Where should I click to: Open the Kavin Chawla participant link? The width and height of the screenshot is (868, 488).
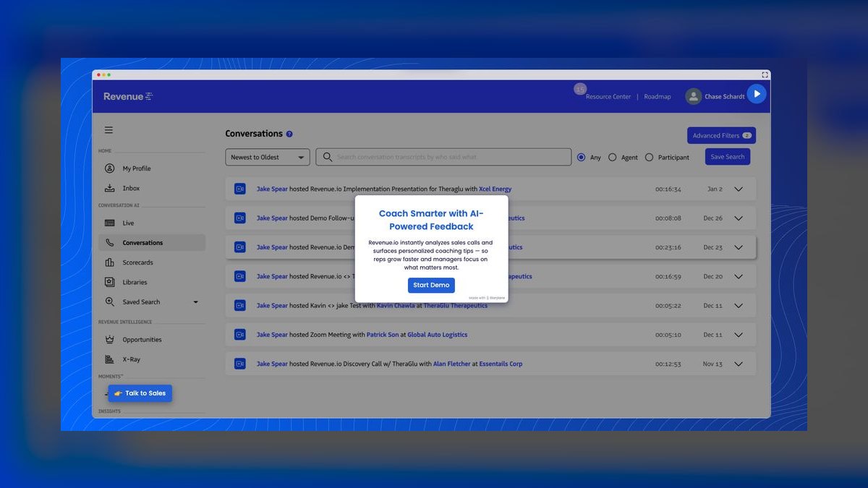[x=395, y=306]
